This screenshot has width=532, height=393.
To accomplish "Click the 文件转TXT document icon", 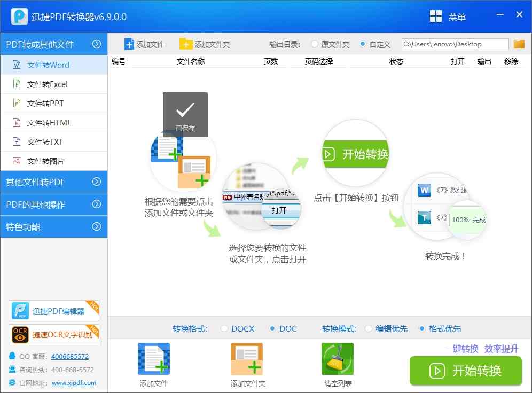I will pos(16,142).
